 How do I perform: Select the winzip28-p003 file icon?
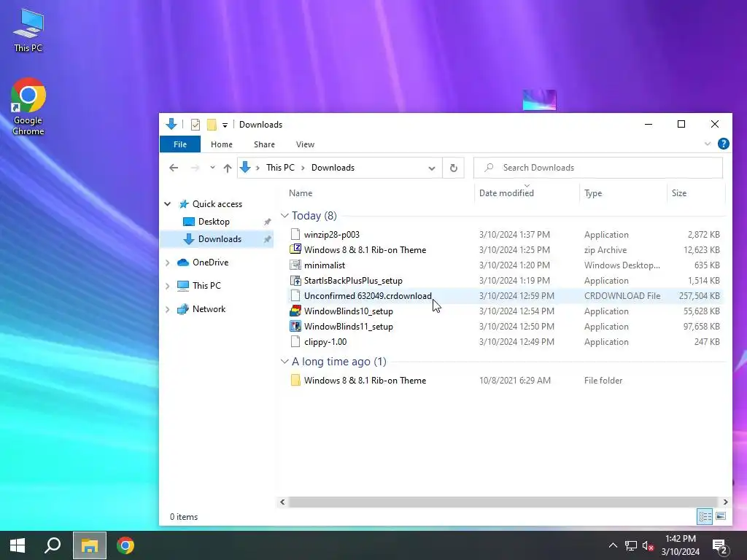click(295, 234)
